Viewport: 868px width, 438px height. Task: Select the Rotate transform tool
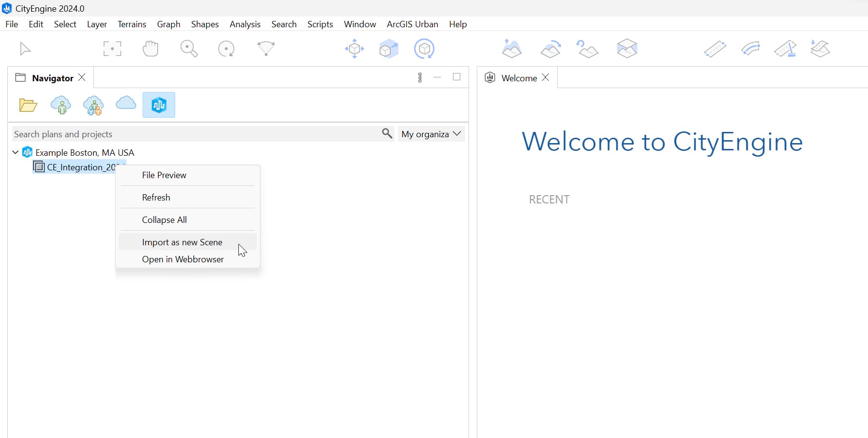[424, 49]
